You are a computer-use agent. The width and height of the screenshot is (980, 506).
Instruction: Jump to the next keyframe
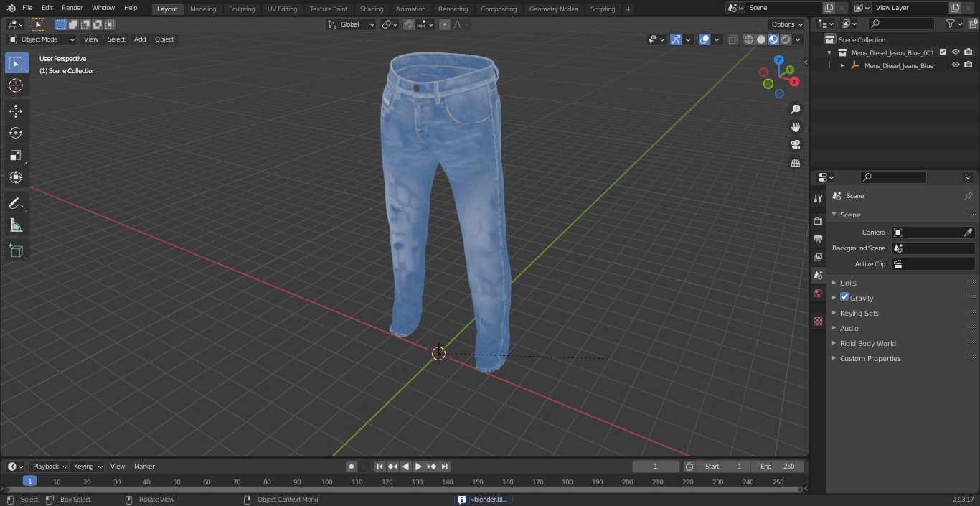pyautogui.click(x=431, y=467)
